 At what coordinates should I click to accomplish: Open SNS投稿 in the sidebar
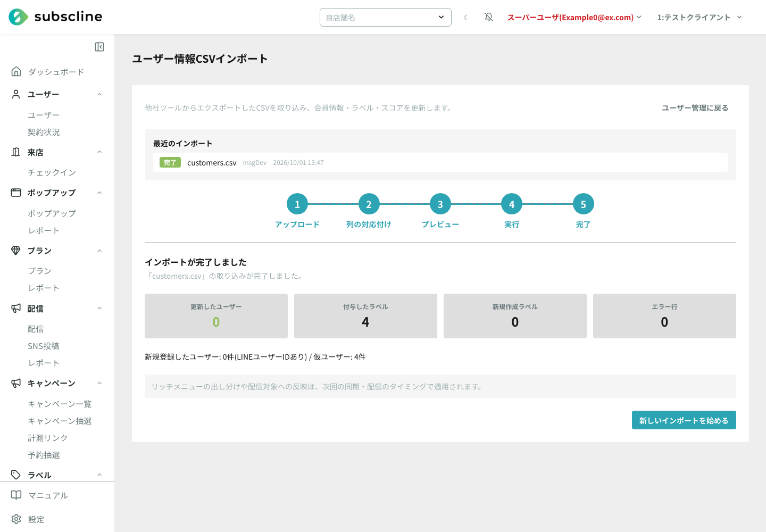[x=44, y=346]
